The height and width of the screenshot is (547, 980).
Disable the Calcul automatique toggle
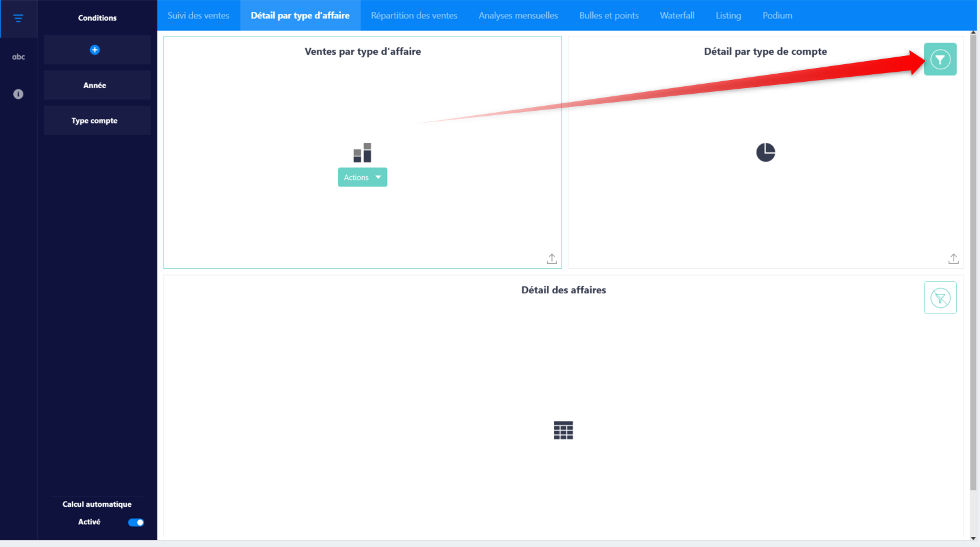[136, 522]
